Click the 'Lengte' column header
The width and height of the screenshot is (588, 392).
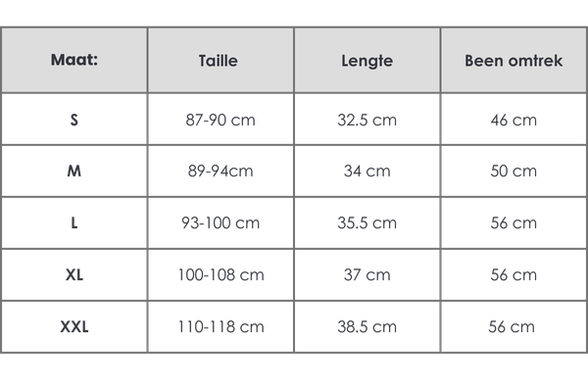point(367,61)
